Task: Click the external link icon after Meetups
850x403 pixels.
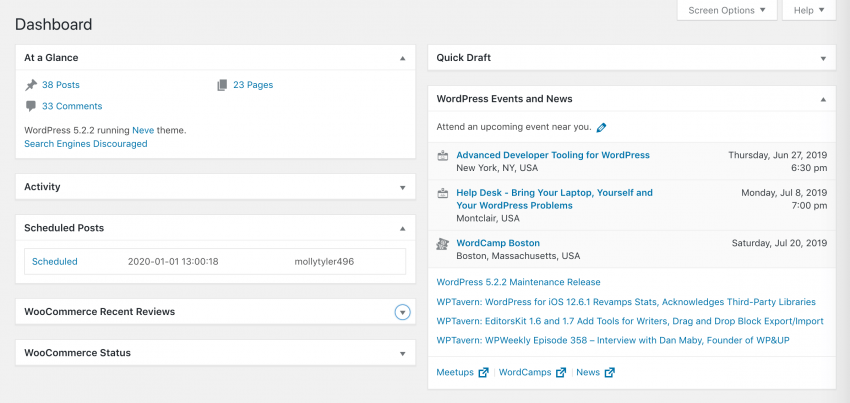Action: click(484, 373)
